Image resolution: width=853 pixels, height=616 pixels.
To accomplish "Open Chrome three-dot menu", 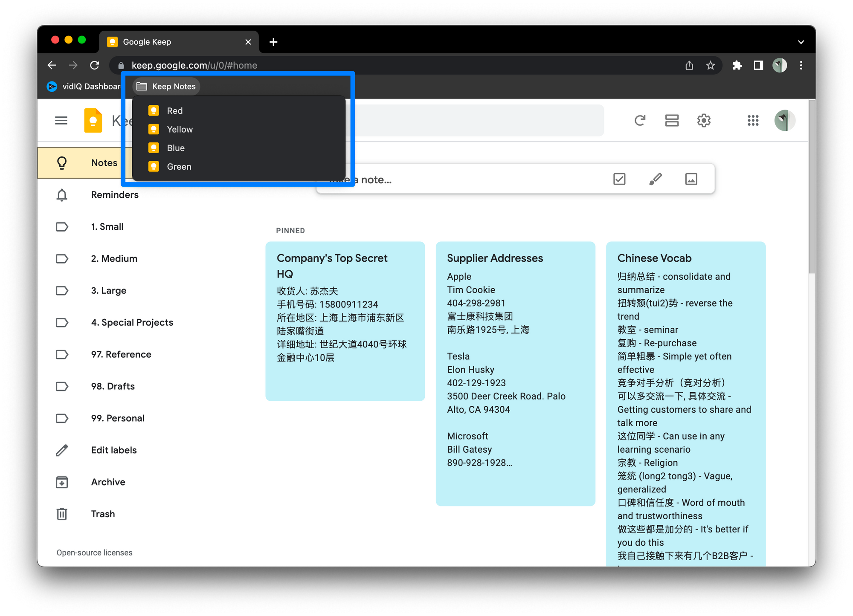I will (x=801, y=65).
